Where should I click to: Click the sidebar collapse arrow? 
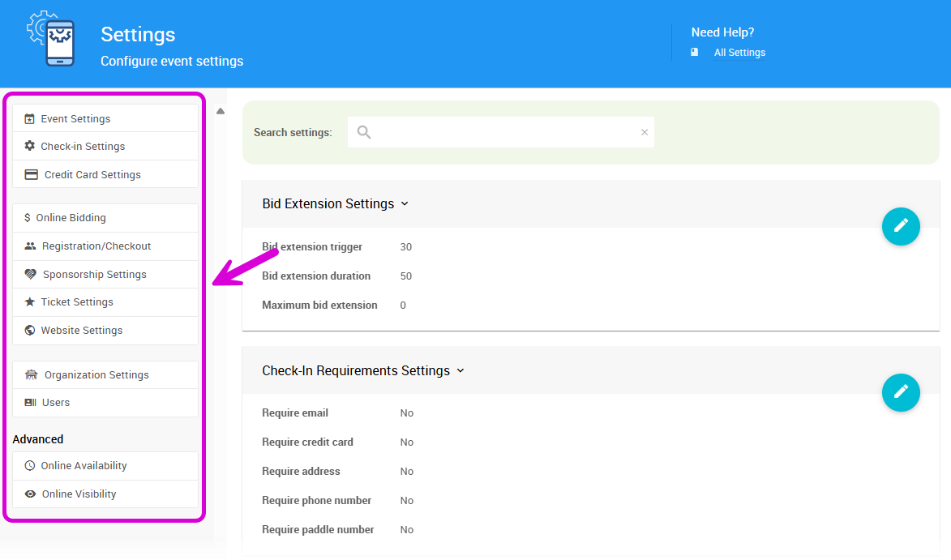[x=220, y=111]
